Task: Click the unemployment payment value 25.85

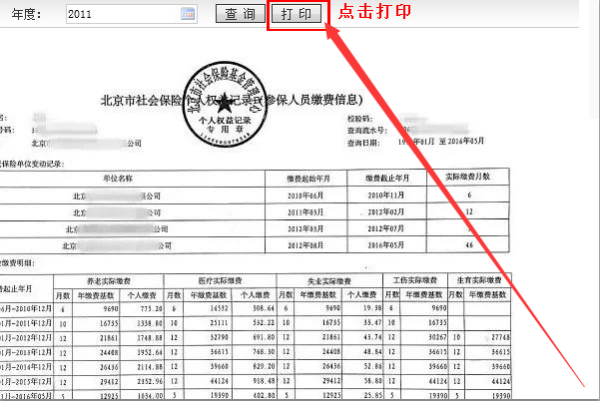Action: tap(373, 396)
